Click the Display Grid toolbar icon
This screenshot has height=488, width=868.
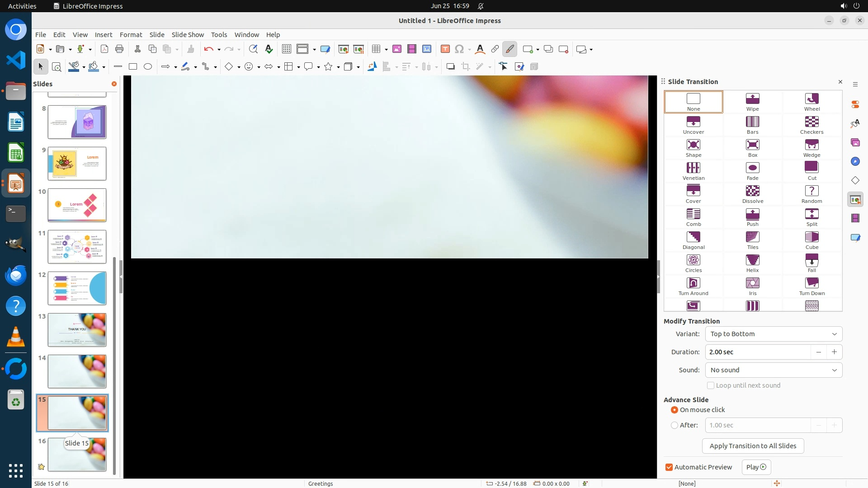(x=286, y=49)
